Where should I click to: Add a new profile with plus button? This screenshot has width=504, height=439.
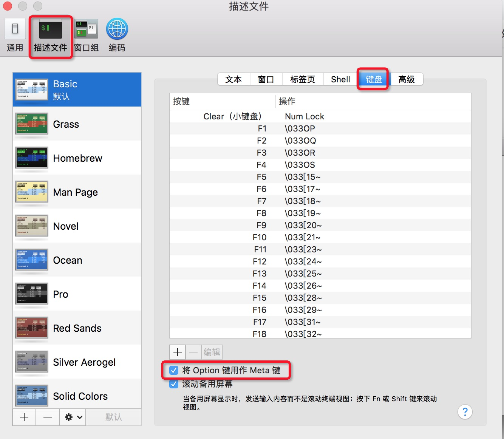pyautogui.click(x=24, y=417)
